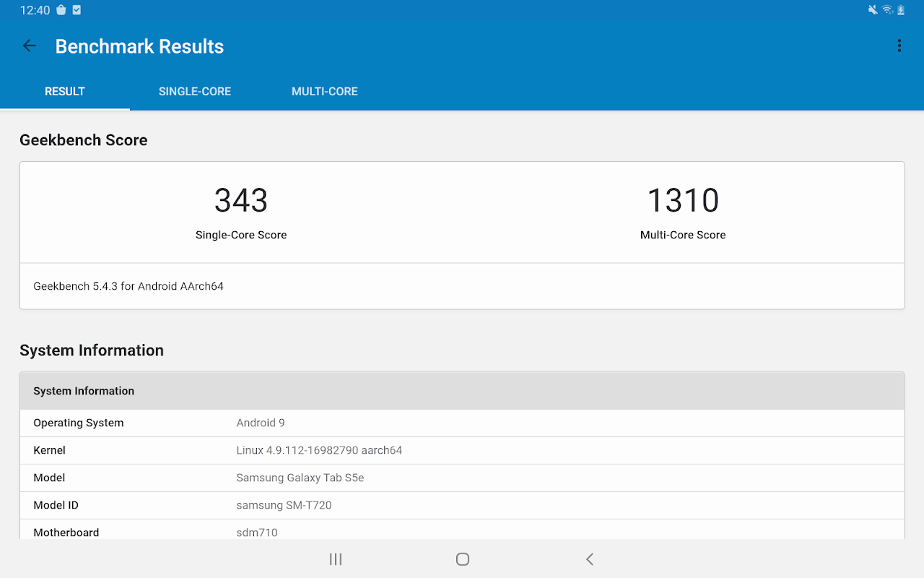Select the Android 9 value
This screenshot has width=924, height=578.
(x=261, y=423)
